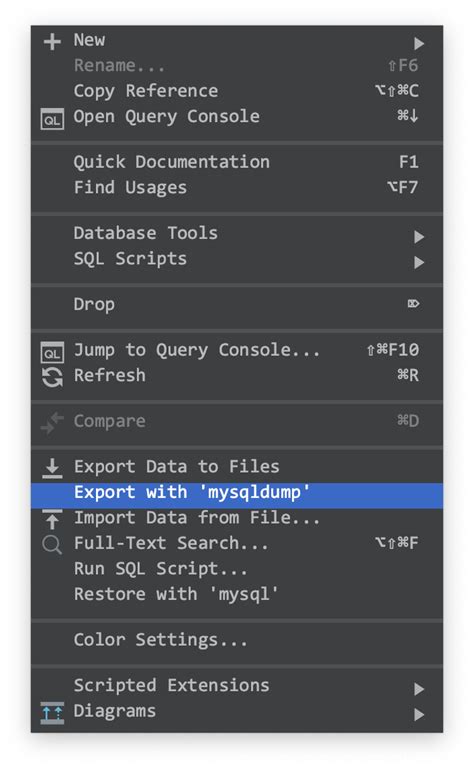Click the magnifier icon for Full-Text Search
Viewport: 474px width, 769px height.
click(x=52, y=545)
